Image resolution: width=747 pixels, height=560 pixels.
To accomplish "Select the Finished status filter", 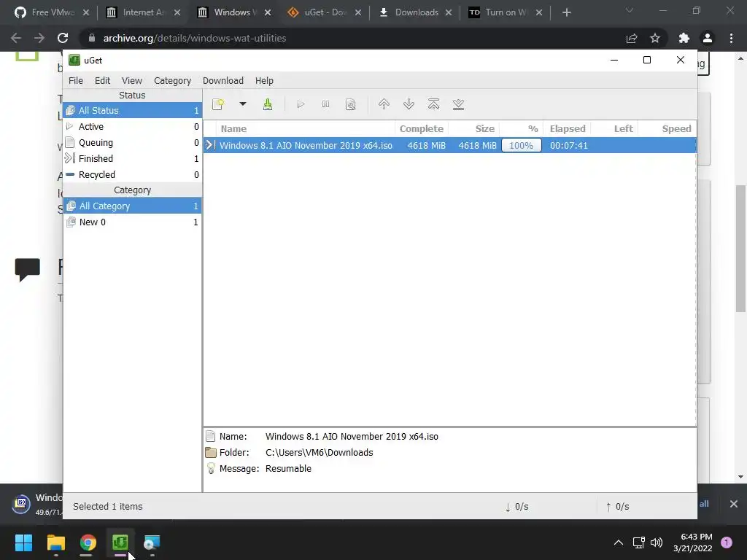I will tap(133, 158).
